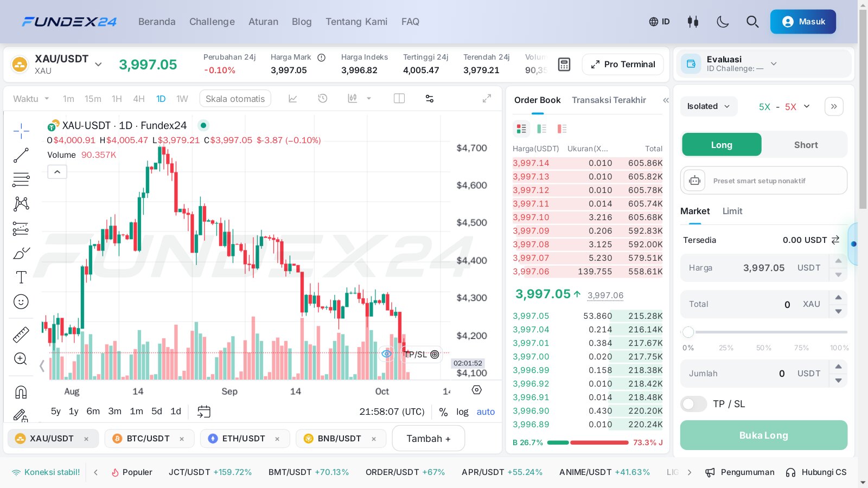The height and width of the screenshot is (488, 868).
Task: Collapse the chart legend arrow
Action: (x=58, y=172)
